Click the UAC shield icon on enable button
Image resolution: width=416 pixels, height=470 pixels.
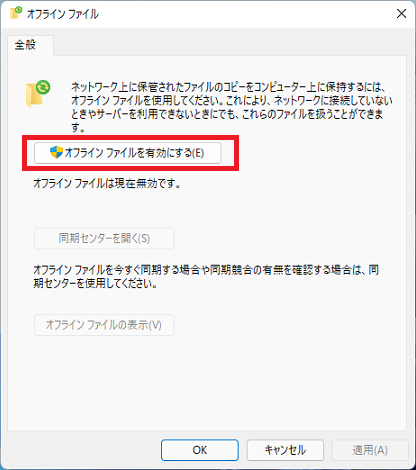56,152
